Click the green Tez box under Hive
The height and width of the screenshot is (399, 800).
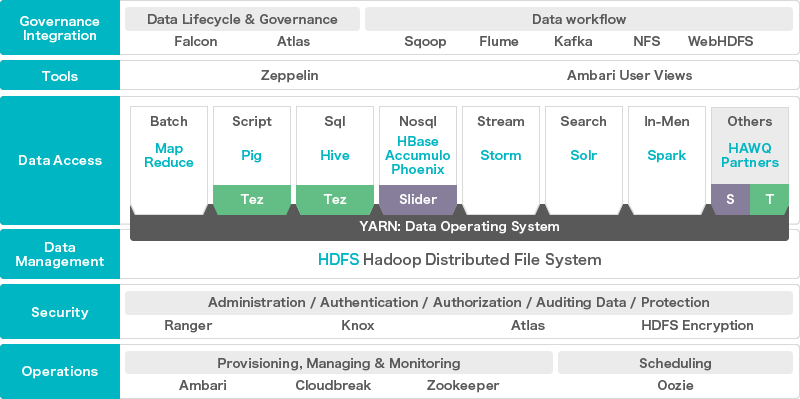335,200
